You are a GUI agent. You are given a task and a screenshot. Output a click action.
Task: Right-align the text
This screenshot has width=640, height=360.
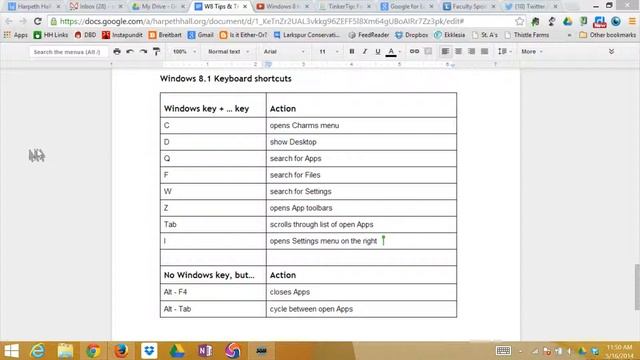click(471, 51)
